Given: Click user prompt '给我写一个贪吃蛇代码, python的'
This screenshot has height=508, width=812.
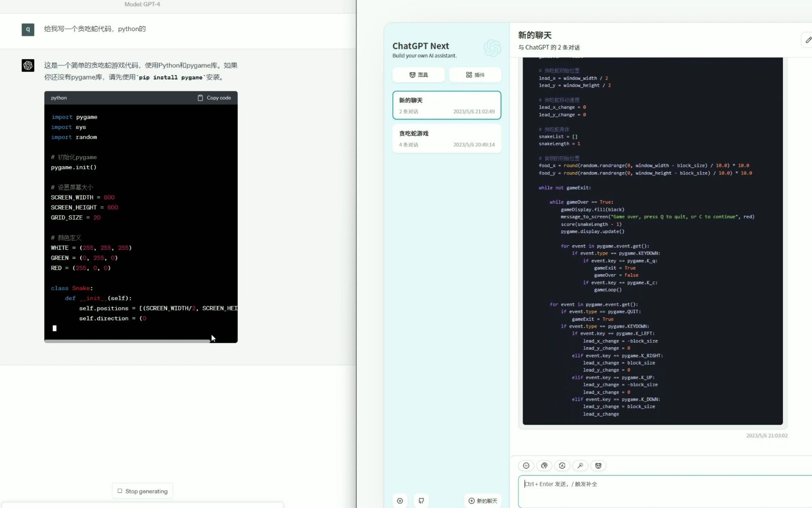Looking at the screenshot, I should 95,29.
